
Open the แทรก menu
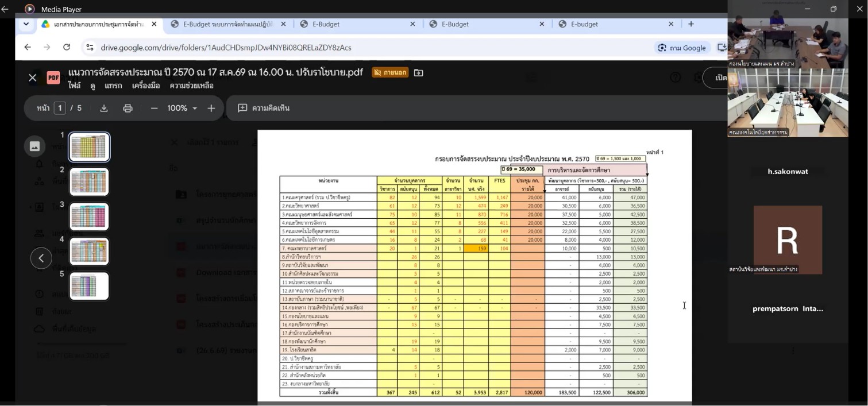click(x=113, y=86)
